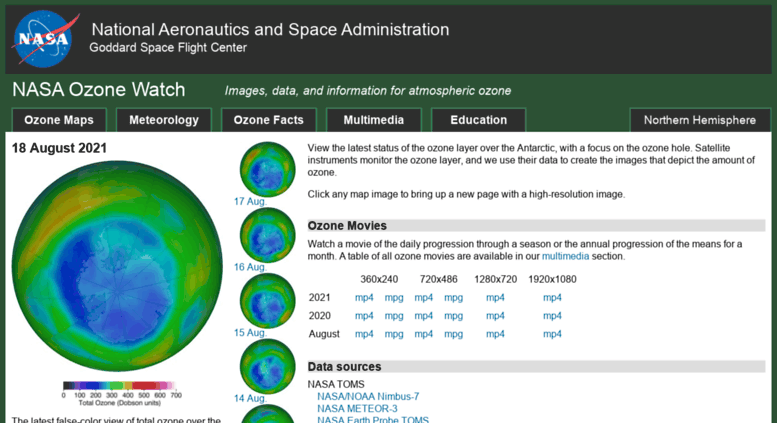Download 2020 360x240 mp4 movie
The width and height of the screenshot is (777, 423).
[x=364, y=316]
